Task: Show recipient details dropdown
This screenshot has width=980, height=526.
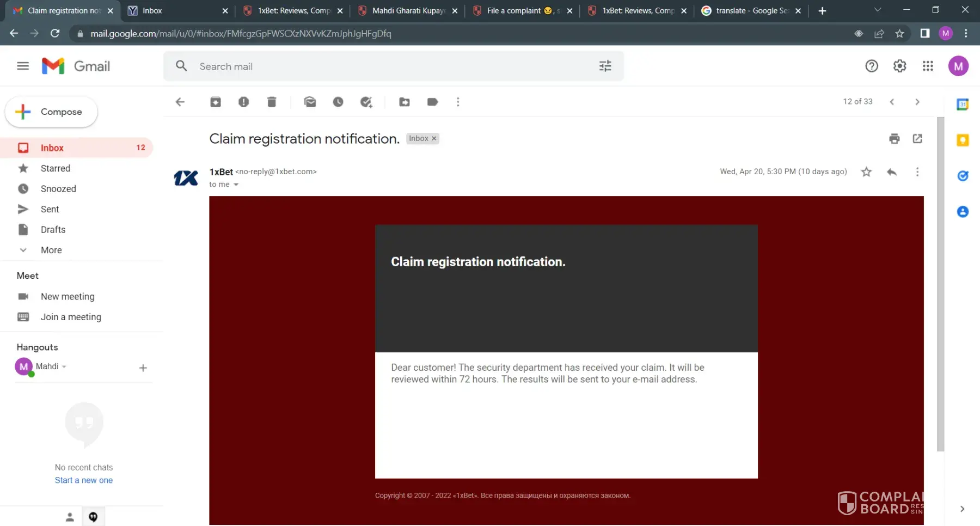Action: pos(236,185)
